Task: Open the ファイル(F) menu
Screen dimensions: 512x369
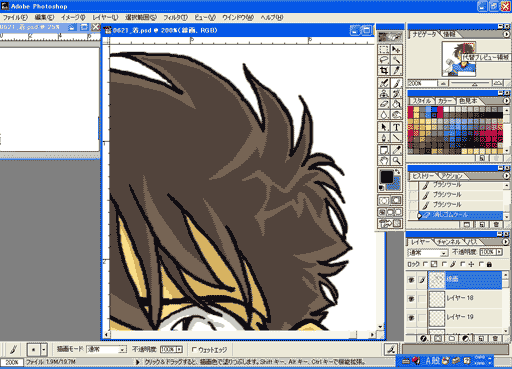Action: point(15,17)
